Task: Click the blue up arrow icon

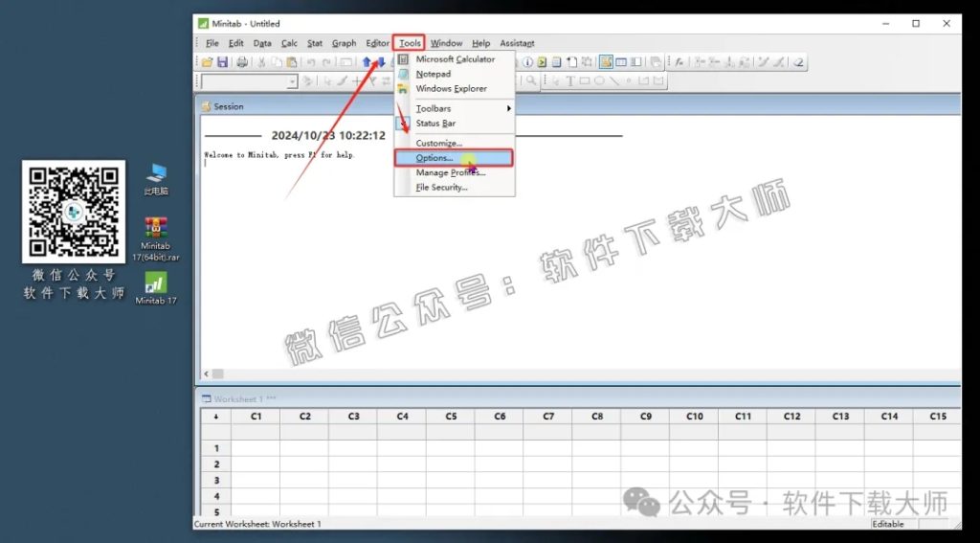Action: [367, 62]
